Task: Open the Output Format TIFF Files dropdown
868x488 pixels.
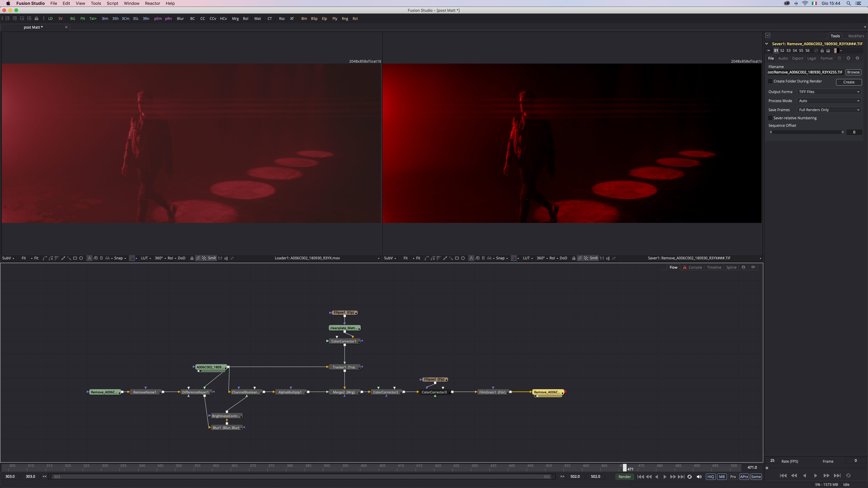Action: (829, 91)
